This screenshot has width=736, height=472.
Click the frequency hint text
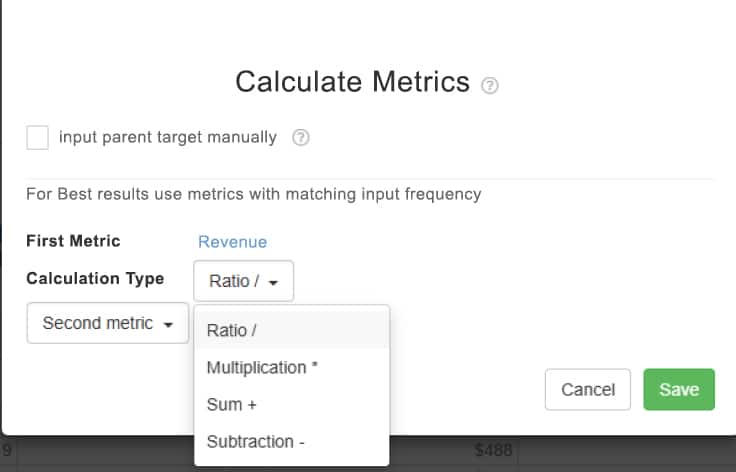coord(253,194)
